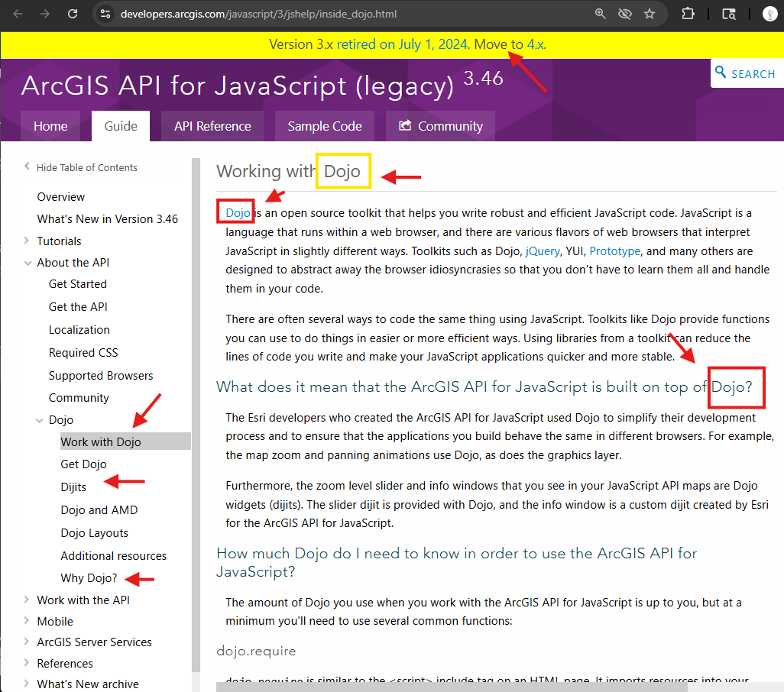Viewport: 784px width, 692px height.
Task: Click the browser back arrow
Action: click(x=18, y=14)
